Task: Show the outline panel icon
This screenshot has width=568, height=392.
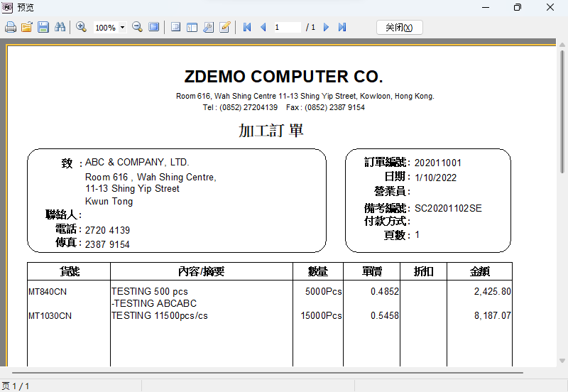Action: (175, 27)
